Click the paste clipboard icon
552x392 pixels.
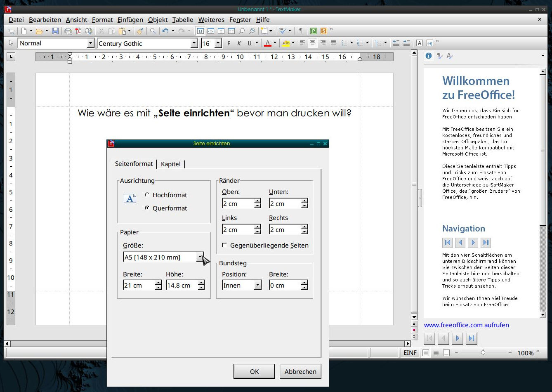[x=122, y=31]
